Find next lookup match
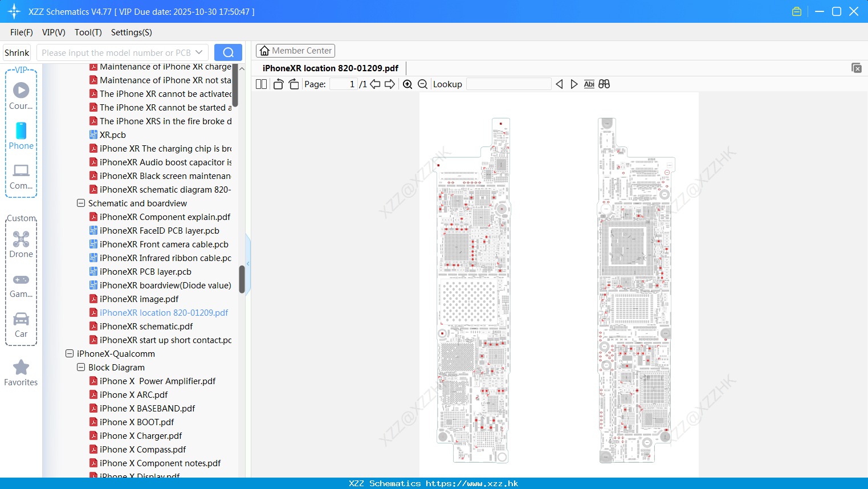 574,84
